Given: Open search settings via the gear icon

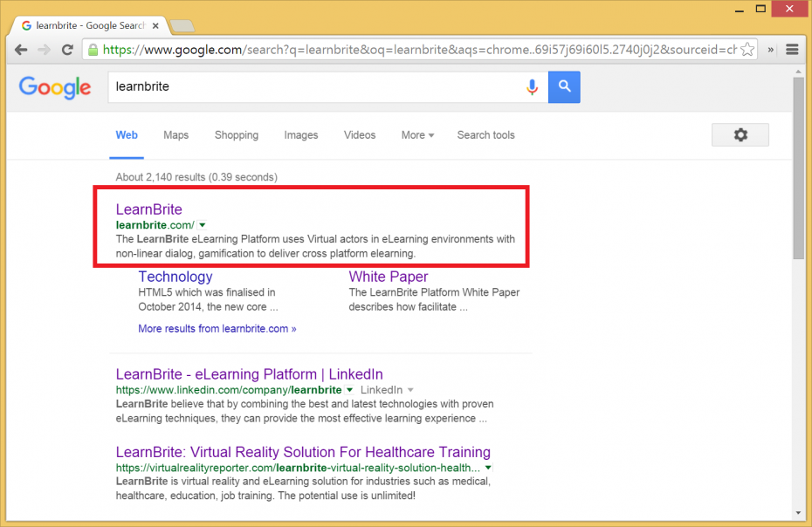Looking at the screenshot, I should pyautogui.click(x=740, y=134).
